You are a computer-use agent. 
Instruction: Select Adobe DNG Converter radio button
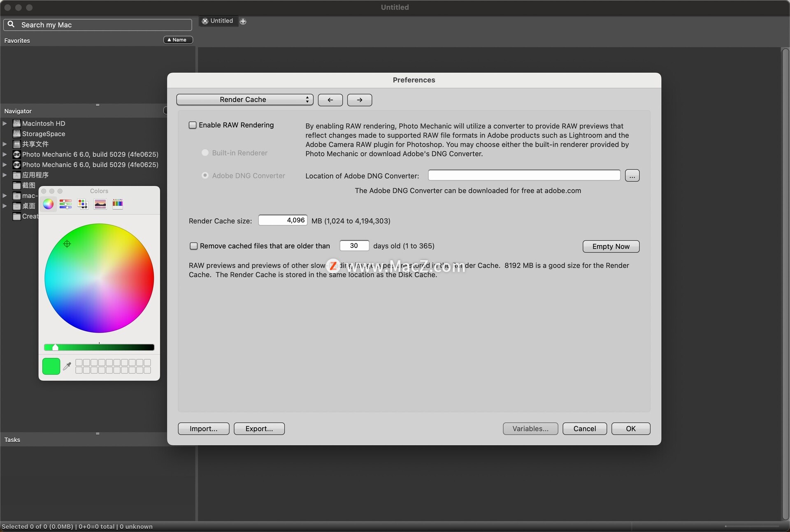[x=205, y=176]
